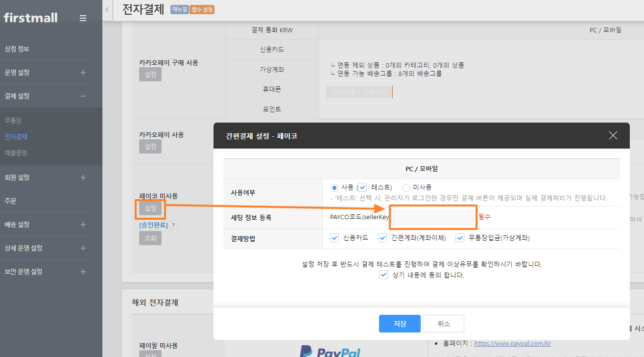Screen dimensions: 644x357
Task: Open the paypal.com/kr link
Action: pyautogui.click(x=513, y=343)
